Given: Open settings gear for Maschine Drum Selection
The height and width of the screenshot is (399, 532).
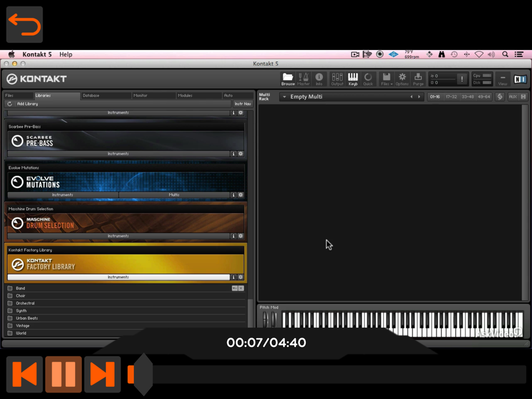Looking at the screenshot, I should coord(240,236).
